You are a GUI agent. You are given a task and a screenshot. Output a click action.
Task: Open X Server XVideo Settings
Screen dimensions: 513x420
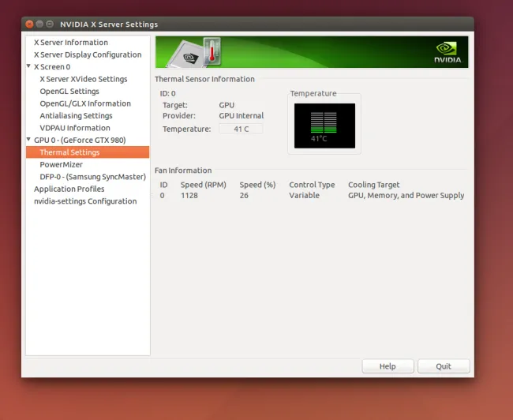84,79
